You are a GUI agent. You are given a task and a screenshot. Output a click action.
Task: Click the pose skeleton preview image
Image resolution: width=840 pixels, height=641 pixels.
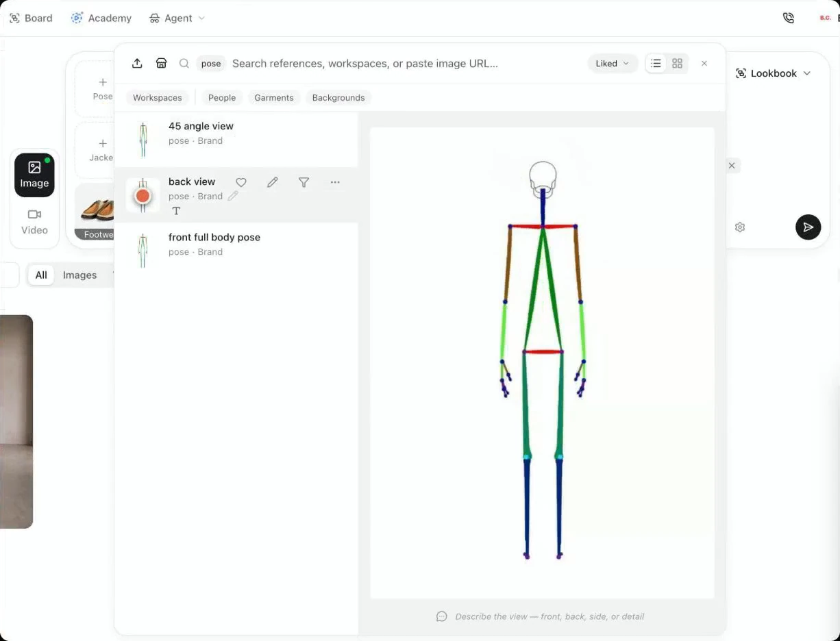tap(542, 363)
